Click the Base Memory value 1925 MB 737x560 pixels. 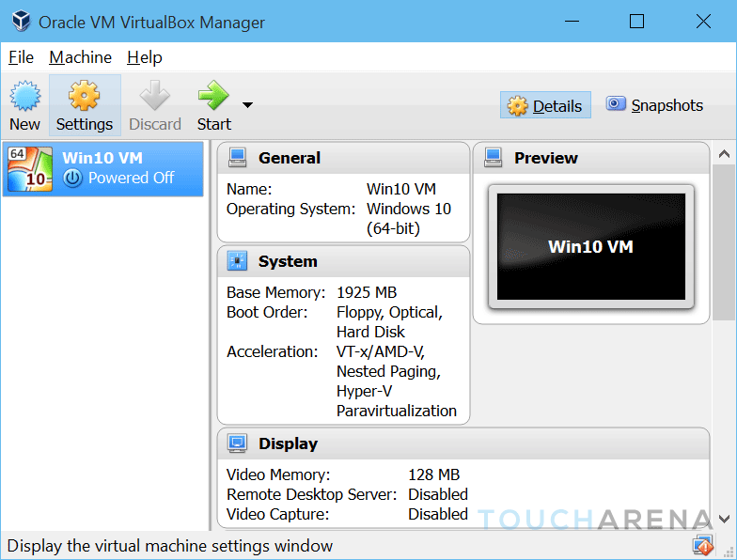click(x=367, y=292)
